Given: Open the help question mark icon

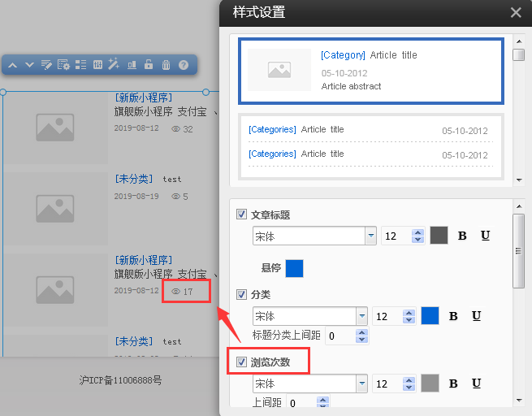Looking at the screenshot, I should [x=184, y=65].
